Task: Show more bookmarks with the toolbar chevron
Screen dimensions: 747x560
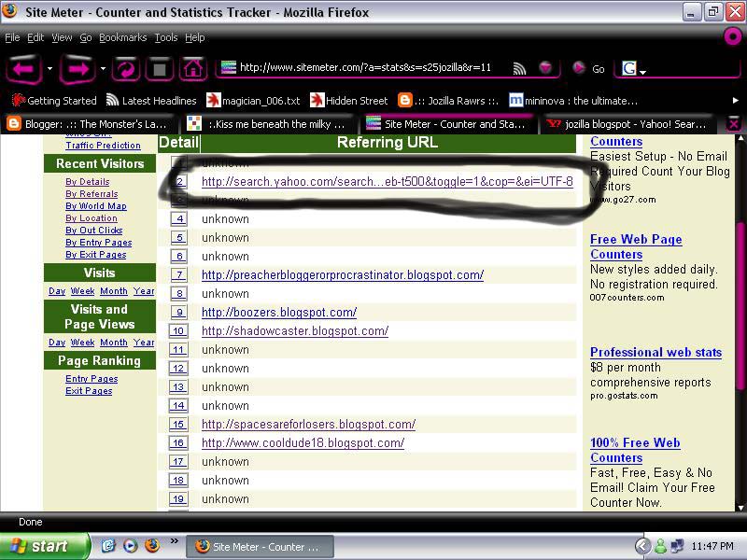Action: click(x=735, y=101)
